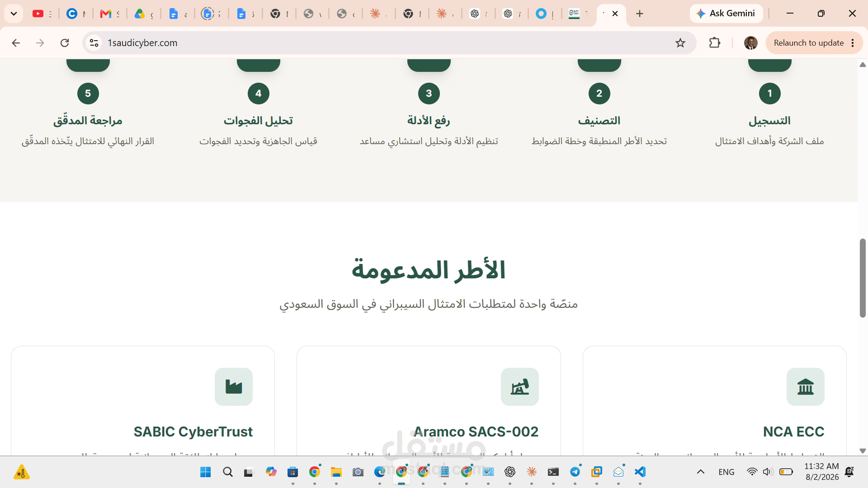Open Microsoft Edge from the taskbar
The image size is (868, 488).
coord(380,472)
